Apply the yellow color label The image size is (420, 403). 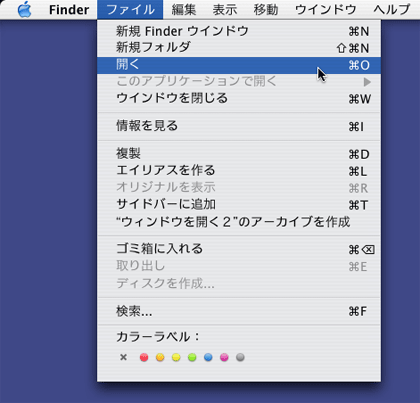coord(176,357)
